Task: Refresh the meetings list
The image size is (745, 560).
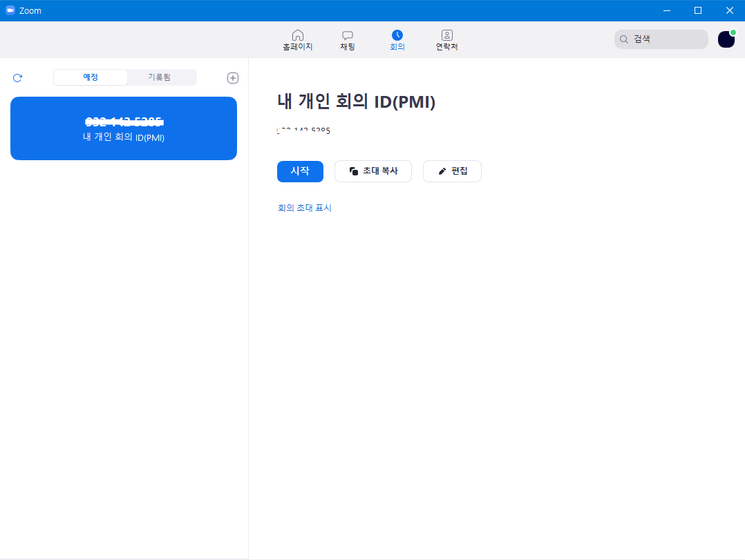Action: pyautogui.click(x=17, y=78)
